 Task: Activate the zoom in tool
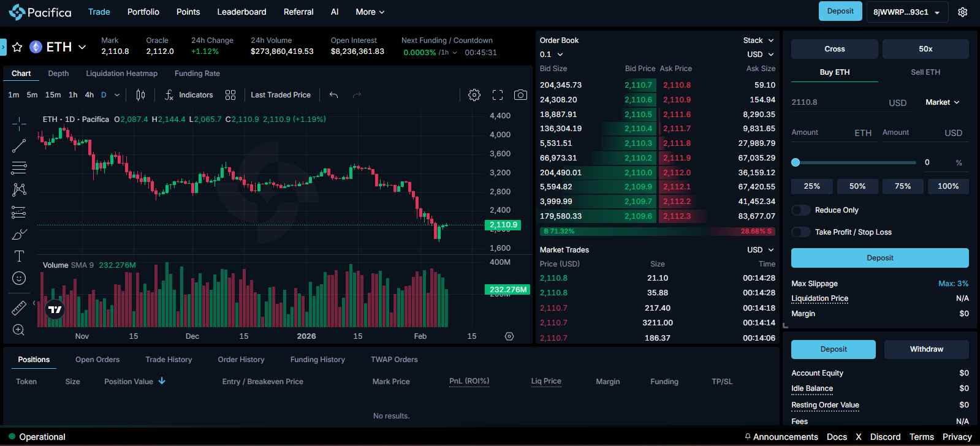pyautogui.click(x=19, y=330)
